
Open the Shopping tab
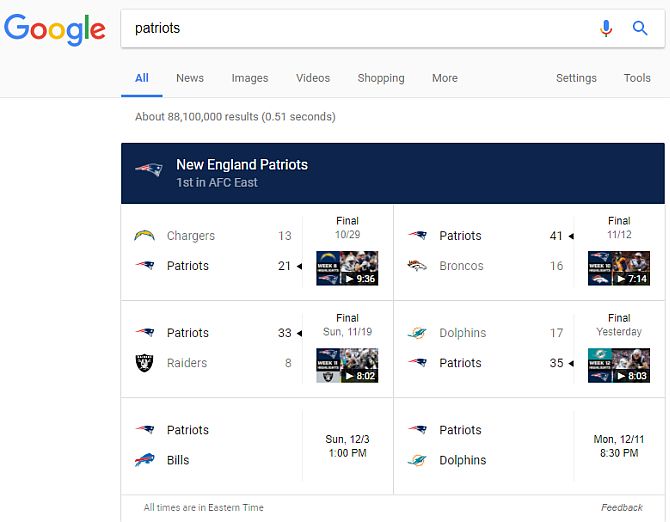pyautogui.click(x=381, y=78)
